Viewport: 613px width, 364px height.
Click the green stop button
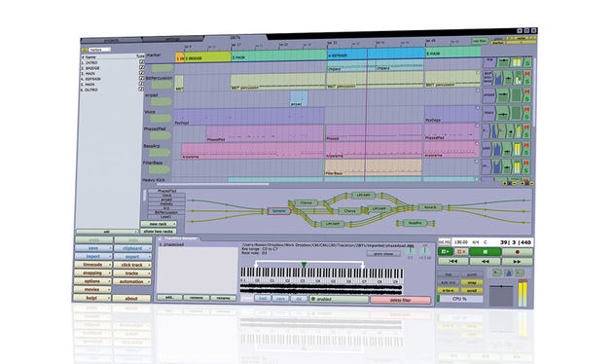coord(486,252)
